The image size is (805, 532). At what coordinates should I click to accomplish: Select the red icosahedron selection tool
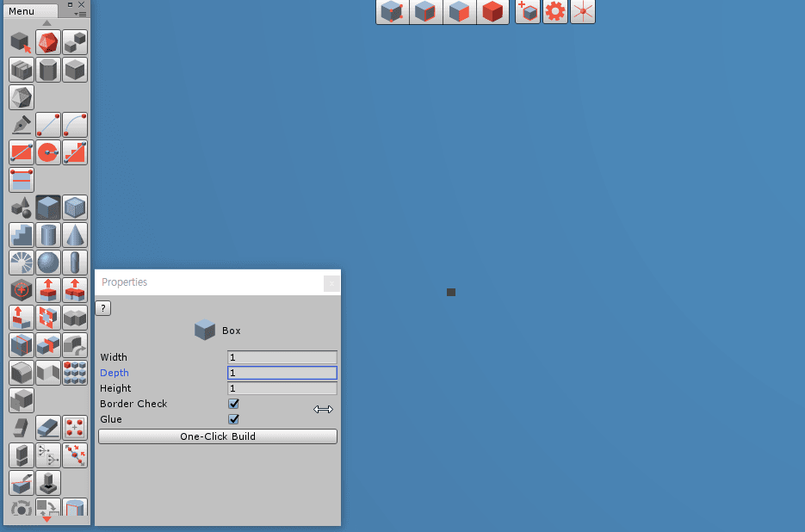(48, 42)
